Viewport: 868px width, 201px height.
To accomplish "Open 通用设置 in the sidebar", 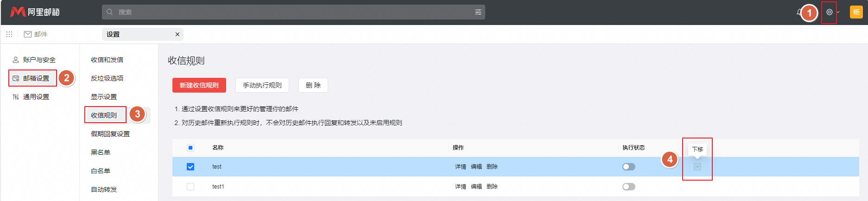I will tap(36, 97).
